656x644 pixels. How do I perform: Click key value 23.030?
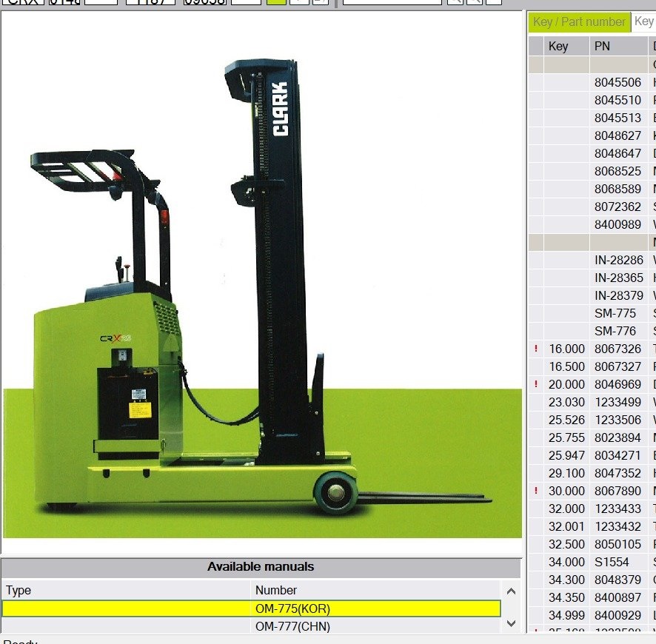566,402
